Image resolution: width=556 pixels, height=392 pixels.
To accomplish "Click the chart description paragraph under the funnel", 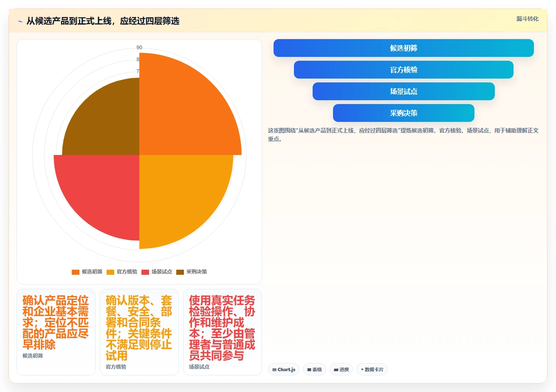I will [x=404, y=135].
